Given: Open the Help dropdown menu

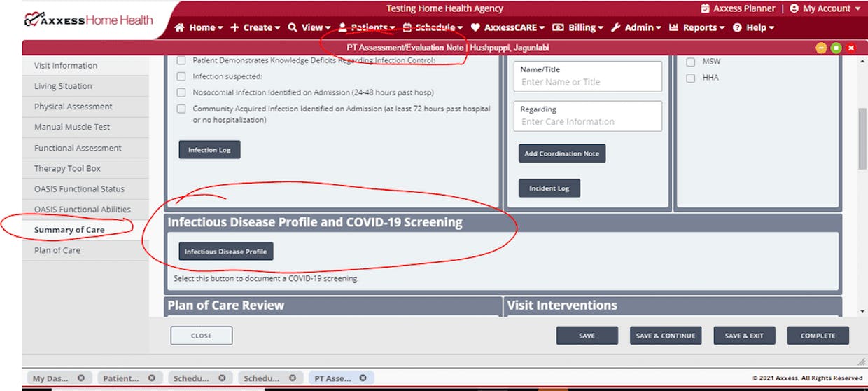Looking at the screenshot, I should 753,27.
